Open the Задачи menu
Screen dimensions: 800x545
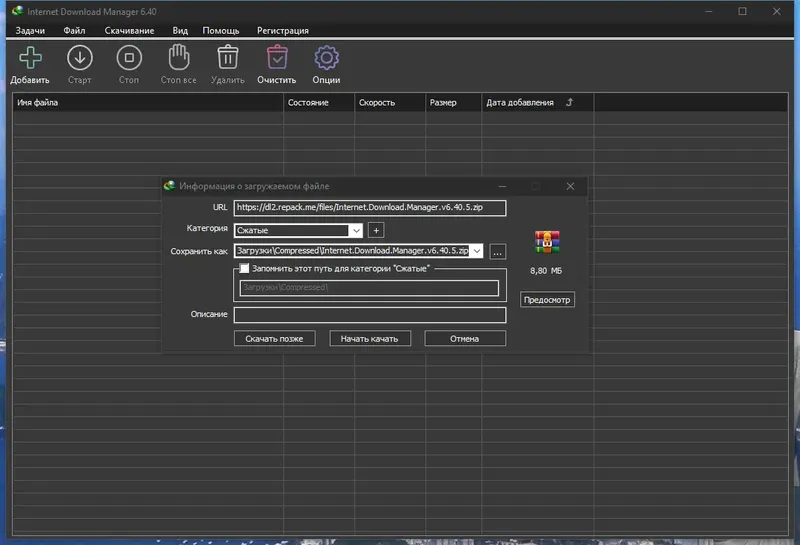[x=30, y=31]
